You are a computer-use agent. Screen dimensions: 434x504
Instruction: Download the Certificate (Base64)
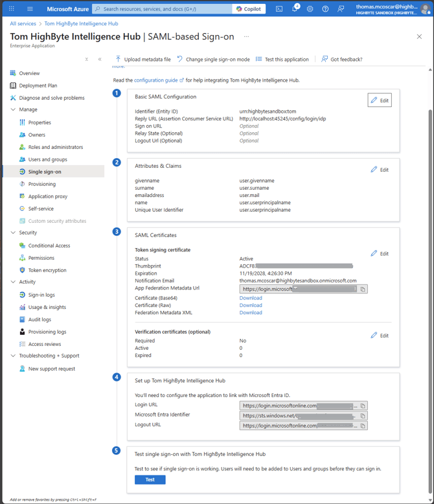(251, 298)
